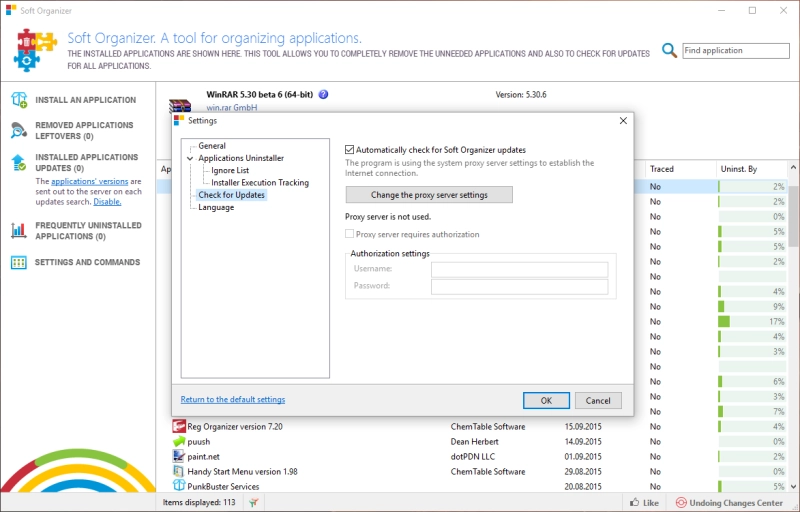Click the puush green arrow icon
This screenshot has width=800, height=512.
(179, 442)
